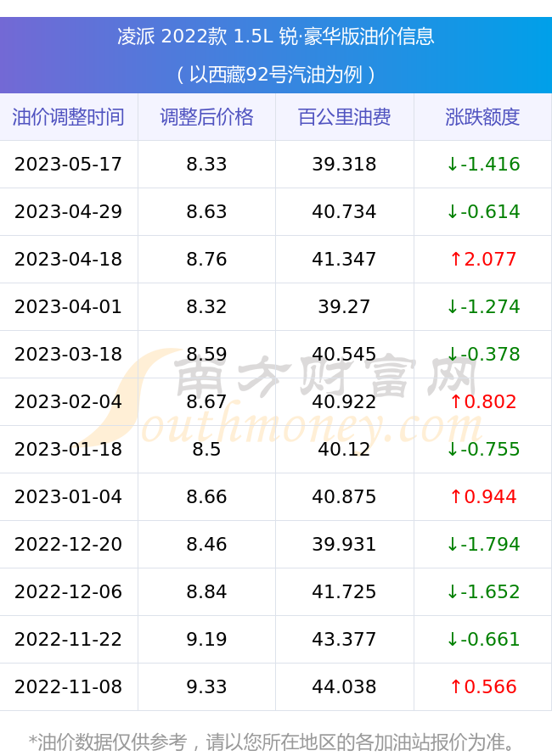This screenshot has height=756, width=552.
Task: Click change value ↓-1.416
Action: click(x=483, y=164)
